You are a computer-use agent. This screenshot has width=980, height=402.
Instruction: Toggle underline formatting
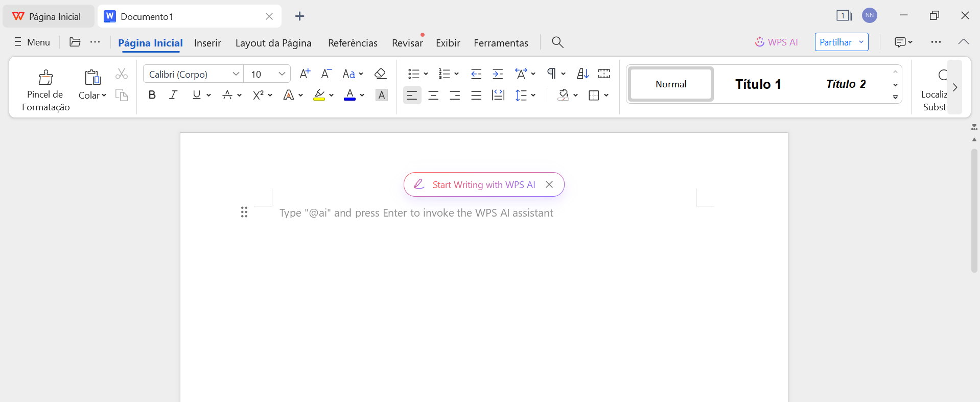197,95
